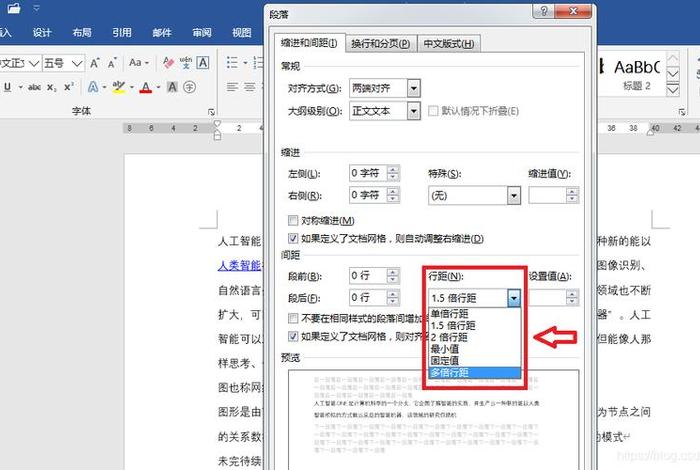Click the Bullets list icon
The height and width of the screenshot is (470, 700).
232,63
